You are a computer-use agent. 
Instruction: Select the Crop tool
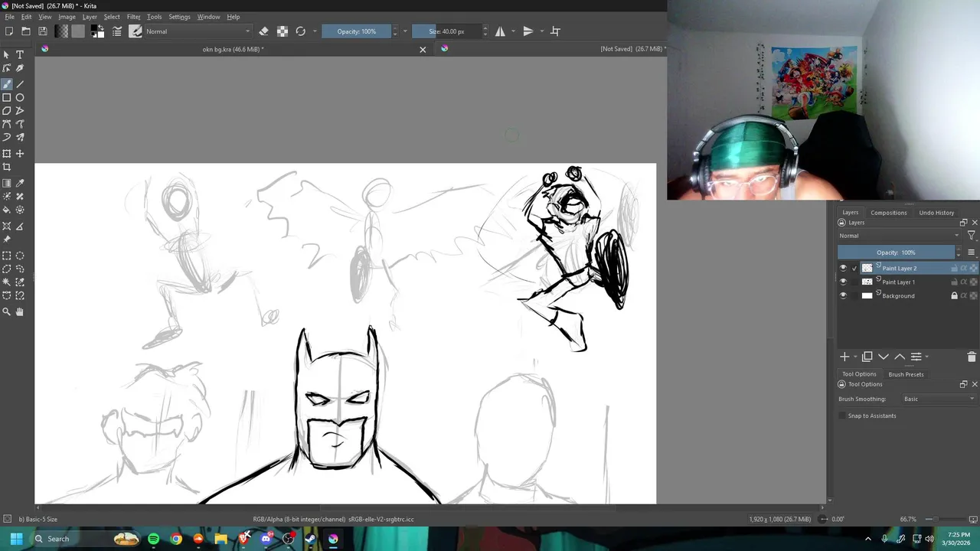pyautogui.click(x=7, y=167)
